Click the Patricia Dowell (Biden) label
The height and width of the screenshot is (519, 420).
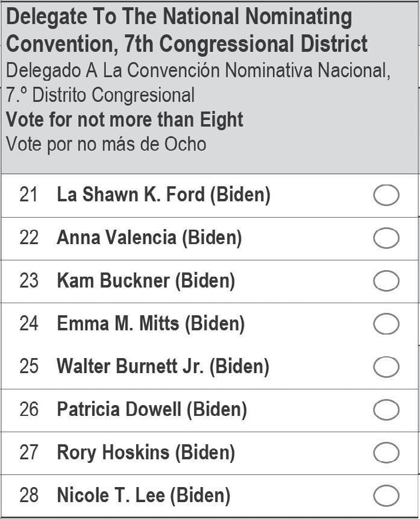152,410
